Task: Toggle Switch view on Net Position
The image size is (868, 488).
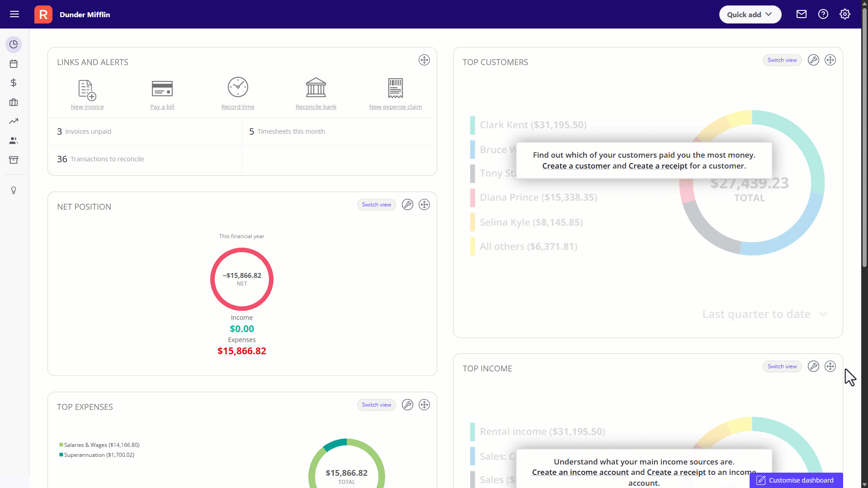Action: click(x=376, y=205)
